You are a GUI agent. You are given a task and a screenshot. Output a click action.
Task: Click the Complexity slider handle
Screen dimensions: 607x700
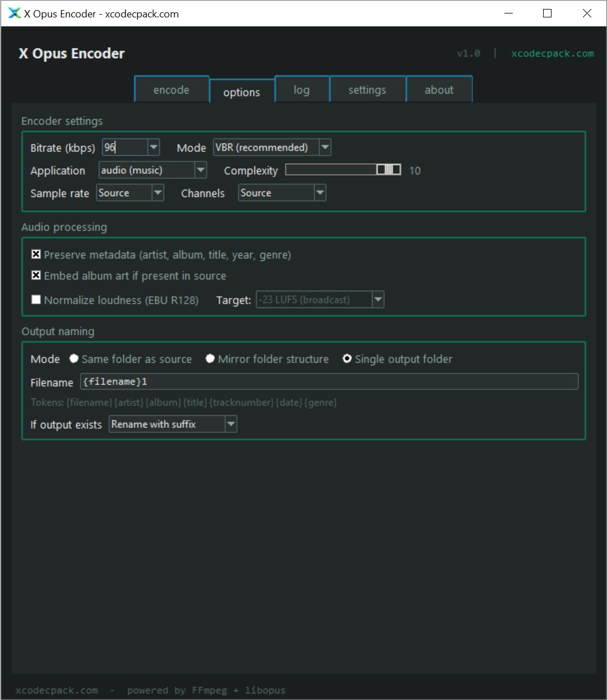point(388,170)
